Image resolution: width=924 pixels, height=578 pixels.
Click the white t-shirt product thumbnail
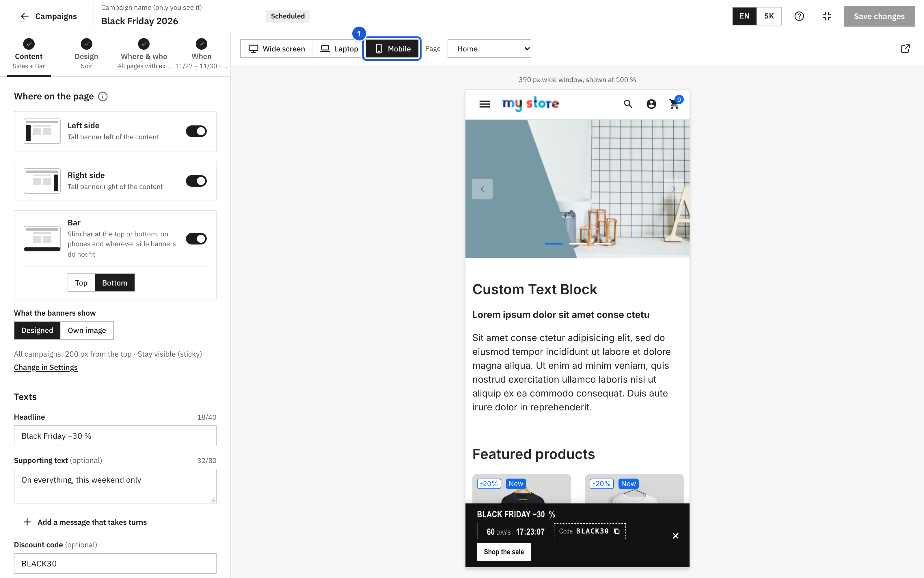[634, 489]
